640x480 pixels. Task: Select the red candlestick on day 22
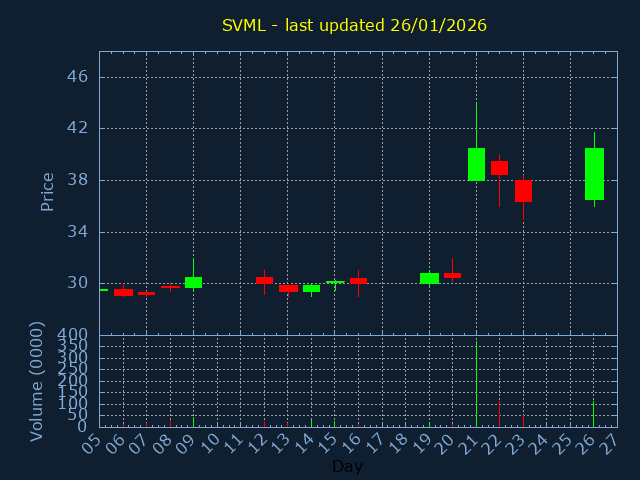(499, 168)
